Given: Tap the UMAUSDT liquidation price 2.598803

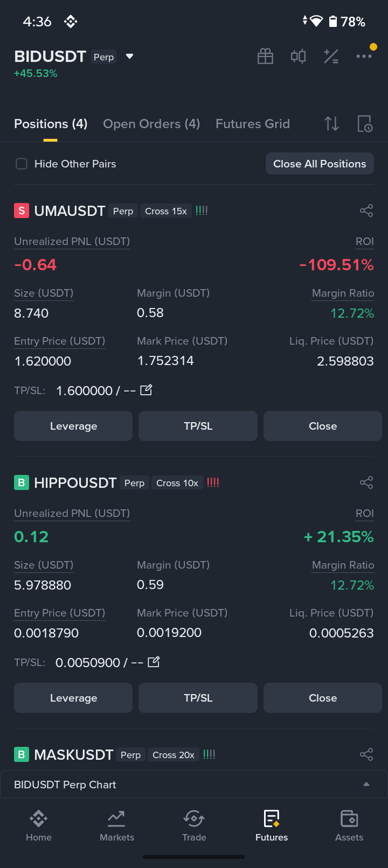Looking at the screenshot, I should [x=345, y=361].
